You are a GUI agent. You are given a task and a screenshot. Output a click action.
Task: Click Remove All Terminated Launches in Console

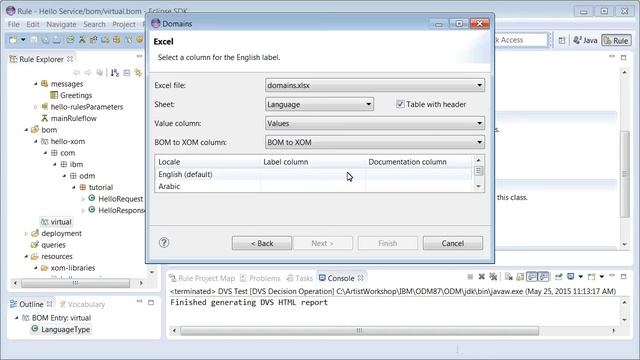pos(493,277)
